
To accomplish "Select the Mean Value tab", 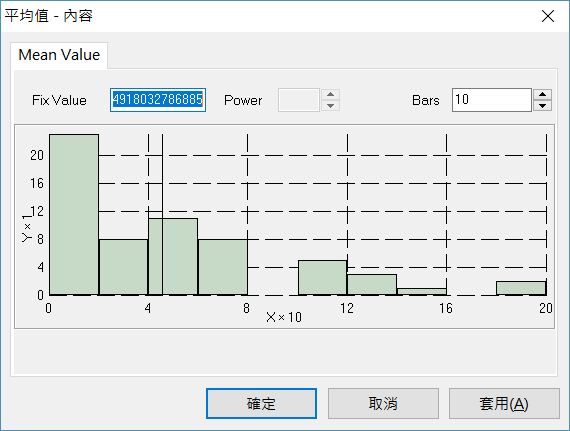I will tap(59, 55).
